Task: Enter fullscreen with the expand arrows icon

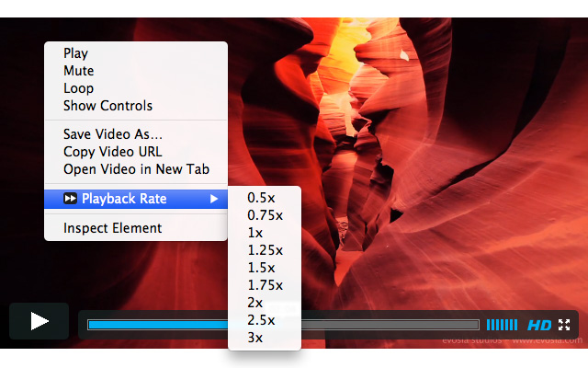Action: pyautogui.click(x=564, y=325)
